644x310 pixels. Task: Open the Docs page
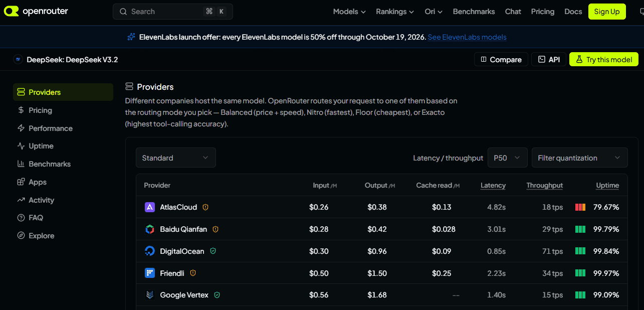(573, 12)
